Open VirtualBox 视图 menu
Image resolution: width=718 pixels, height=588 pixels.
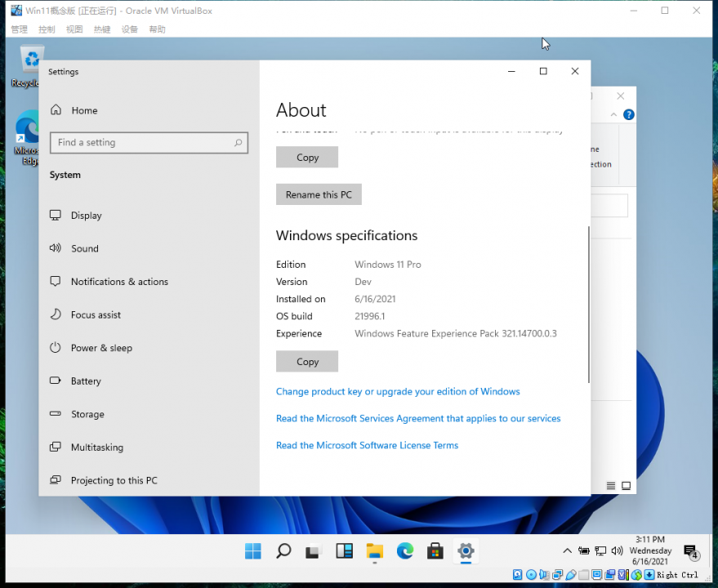(x=74, y=29)
